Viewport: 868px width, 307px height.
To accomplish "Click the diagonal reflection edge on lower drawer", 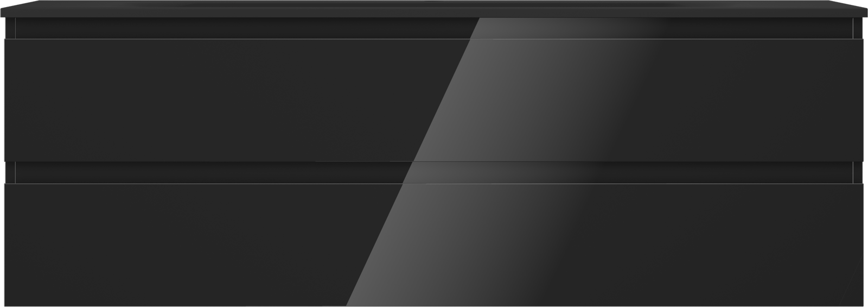I will tap(376, 245).
